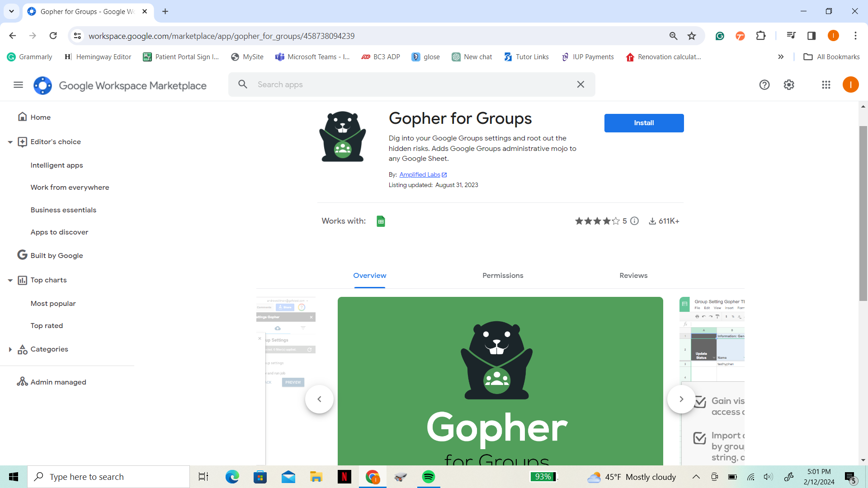868x488 pixels.
Task: Open Marketplace settings via gear icon
Action: (789, 84)
